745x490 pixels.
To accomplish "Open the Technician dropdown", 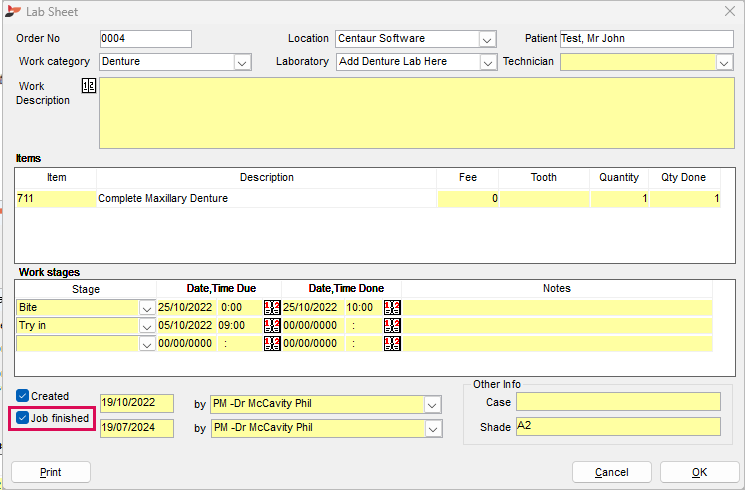I will (724, 62).
